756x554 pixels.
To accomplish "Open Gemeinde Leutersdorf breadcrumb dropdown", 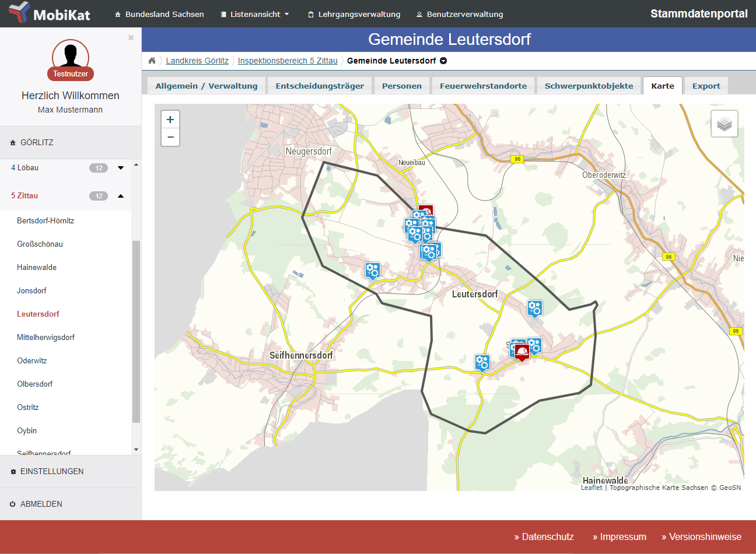I will (443, 61).
